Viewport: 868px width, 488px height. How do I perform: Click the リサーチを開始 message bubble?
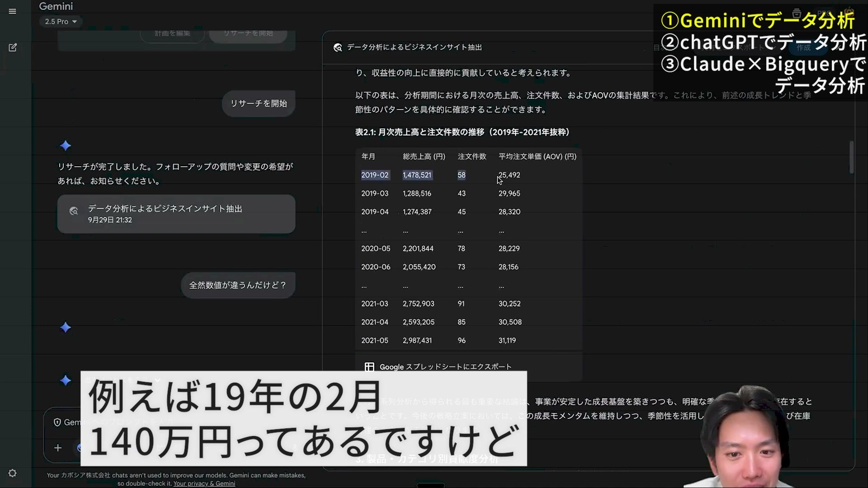coord(259,103)
